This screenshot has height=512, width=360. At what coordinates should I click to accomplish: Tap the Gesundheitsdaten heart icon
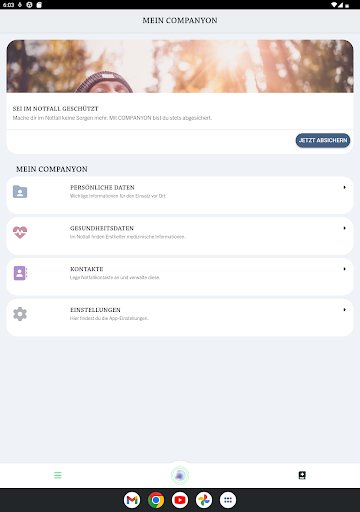20,232
